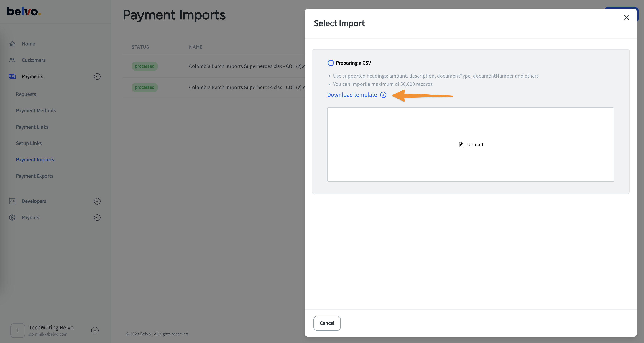Viewport: 644px width, 343px height.
Task: Click the Preparing a CSV info icon
Action: [331, 63]
